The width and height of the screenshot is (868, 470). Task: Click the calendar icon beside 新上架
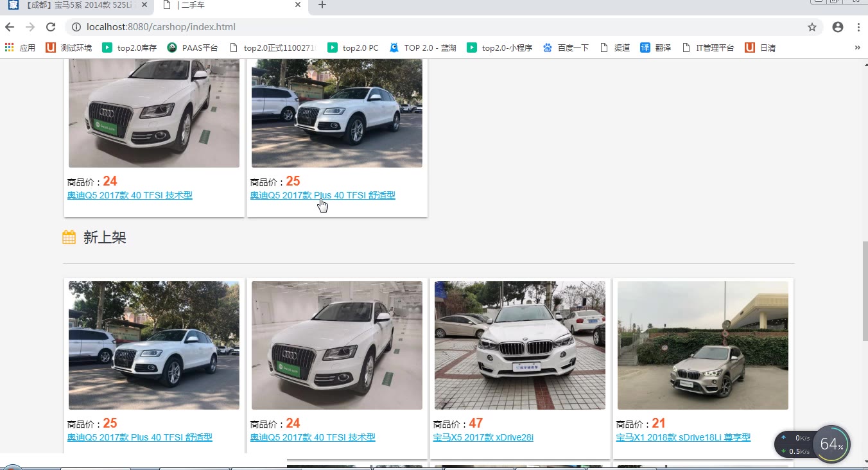tap(69, 238)
